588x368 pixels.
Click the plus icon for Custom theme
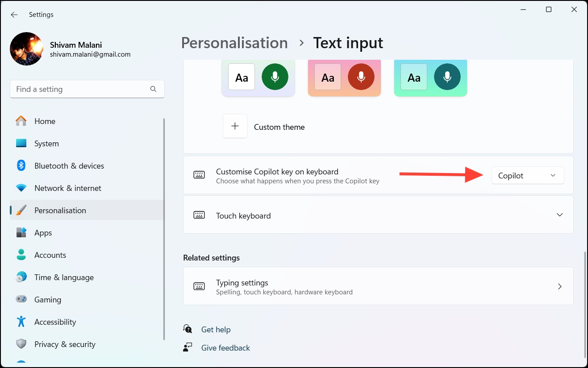coord(235,126)
